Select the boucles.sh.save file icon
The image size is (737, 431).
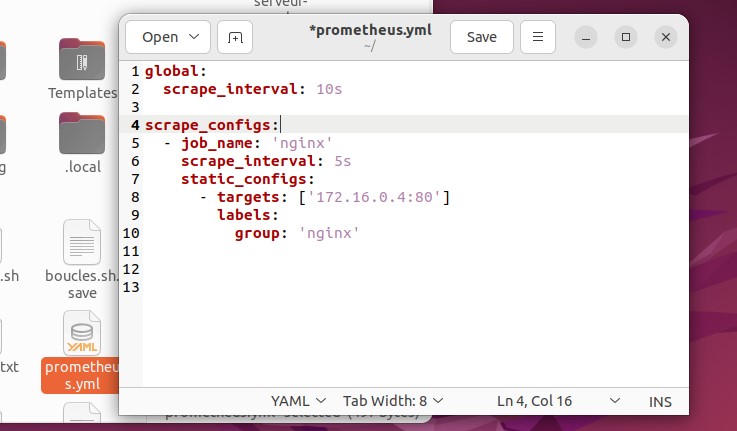pos(82,243)
